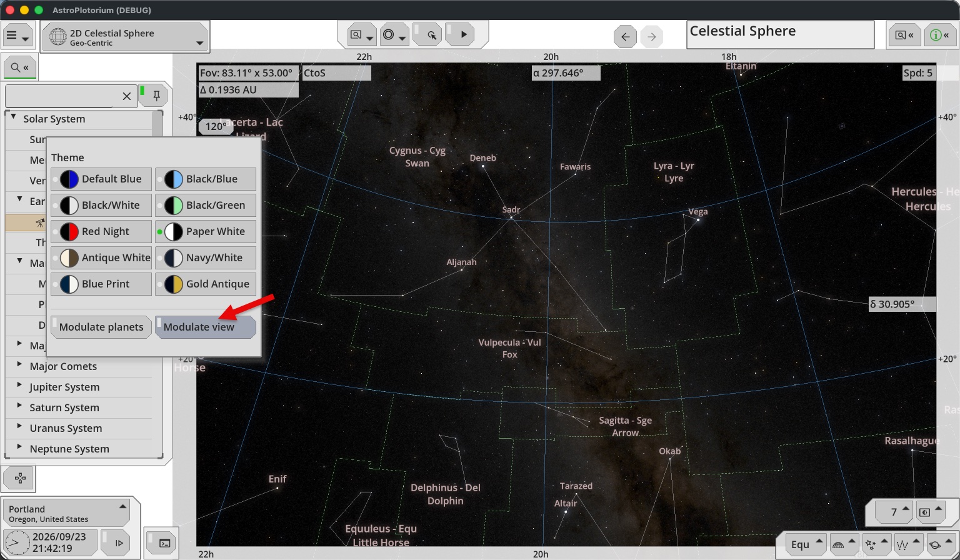Toggle the cursor selection mode button
The image size is (960, 560).
(x=427, y=35)
